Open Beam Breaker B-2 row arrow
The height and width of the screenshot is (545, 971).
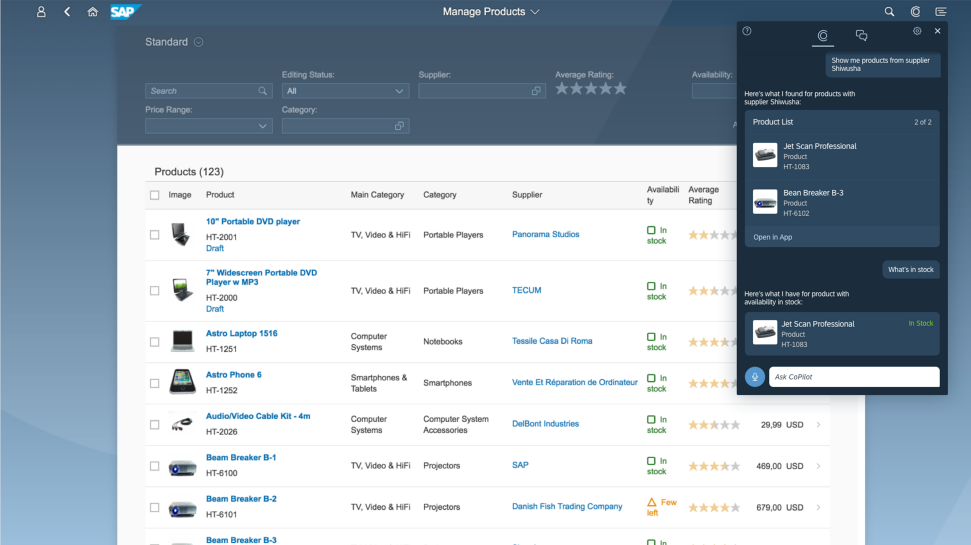(818, 507)
